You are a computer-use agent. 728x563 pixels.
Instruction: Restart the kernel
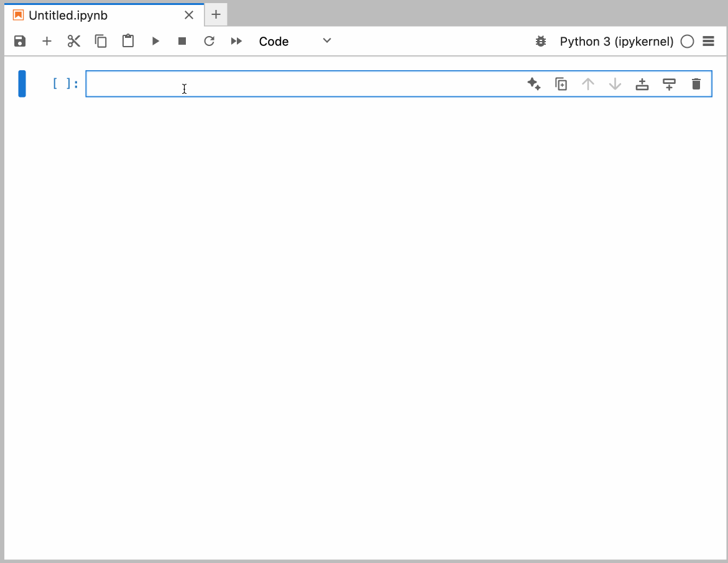(x=209, y=41)
